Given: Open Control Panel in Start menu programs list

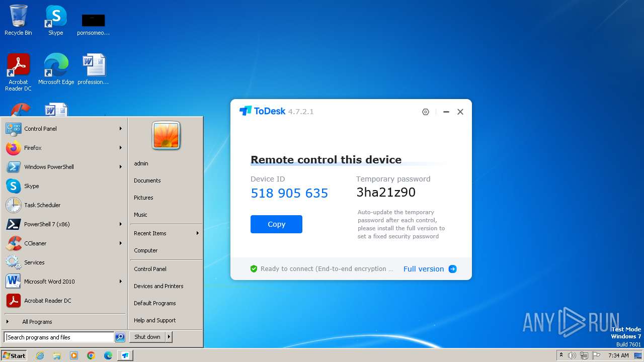Looking at the screenshot, I should point(64,129).
